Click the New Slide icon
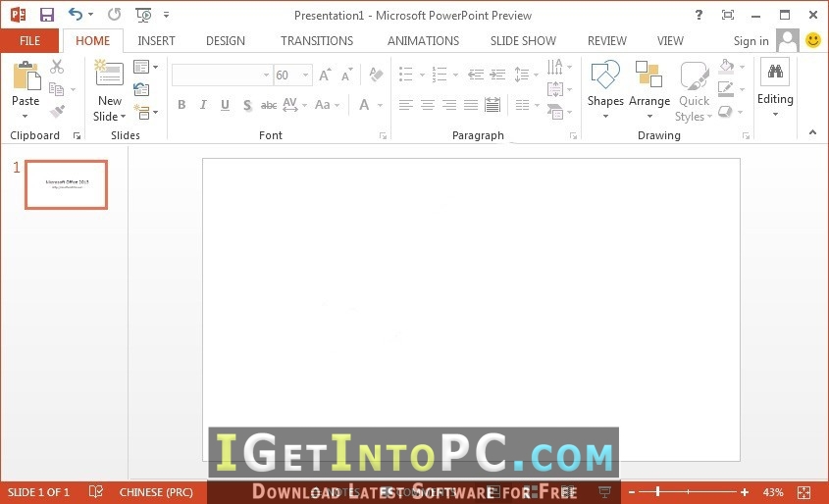Screen dimensions: 829x504 [x=109, y=73]
